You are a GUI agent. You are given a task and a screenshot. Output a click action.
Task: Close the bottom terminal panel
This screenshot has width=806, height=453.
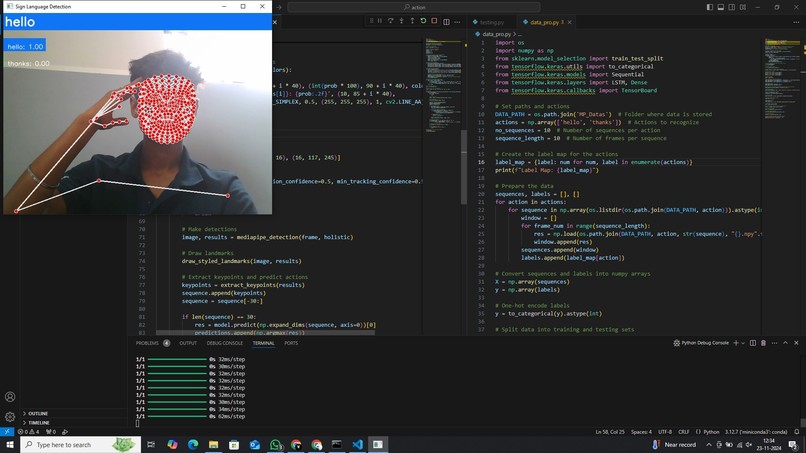[796, 343]
